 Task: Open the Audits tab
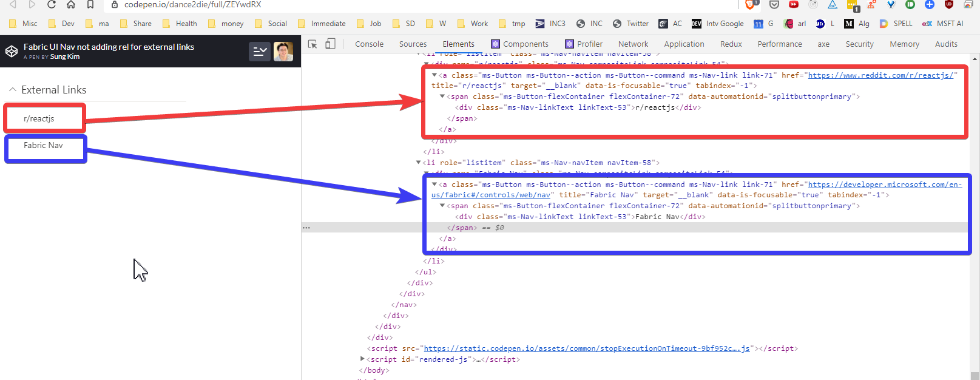946,44
